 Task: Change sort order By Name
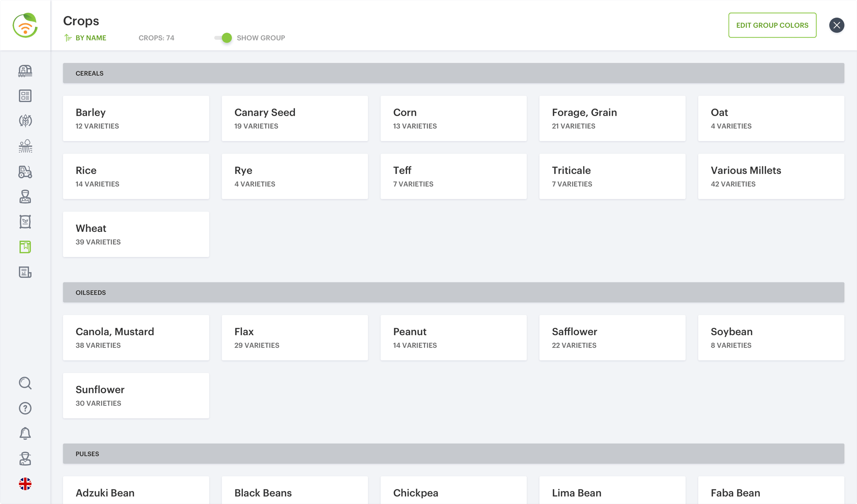pyautogui.click(x=85, y=38)
